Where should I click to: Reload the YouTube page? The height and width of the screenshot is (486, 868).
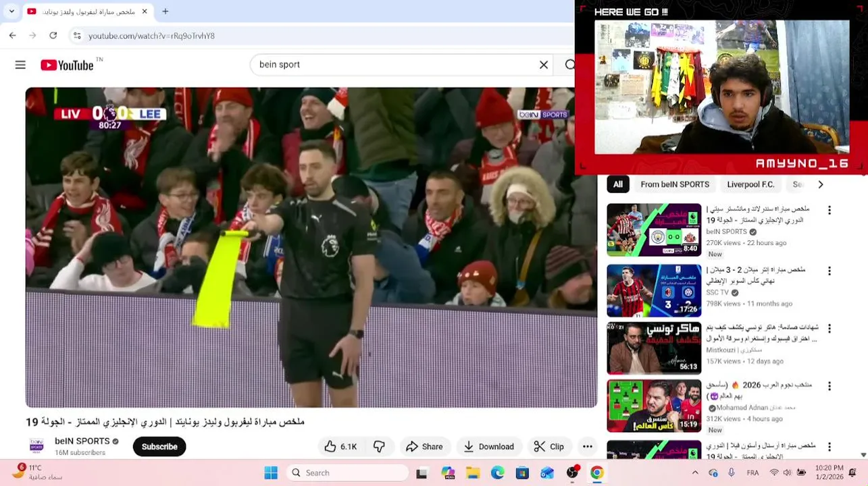click(x=53, y=35)
